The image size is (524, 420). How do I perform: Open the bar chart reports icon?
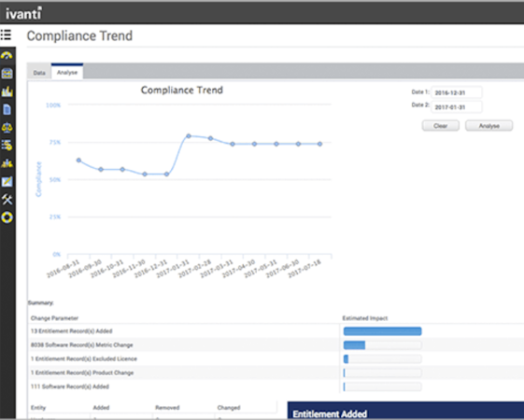point(7,91)
